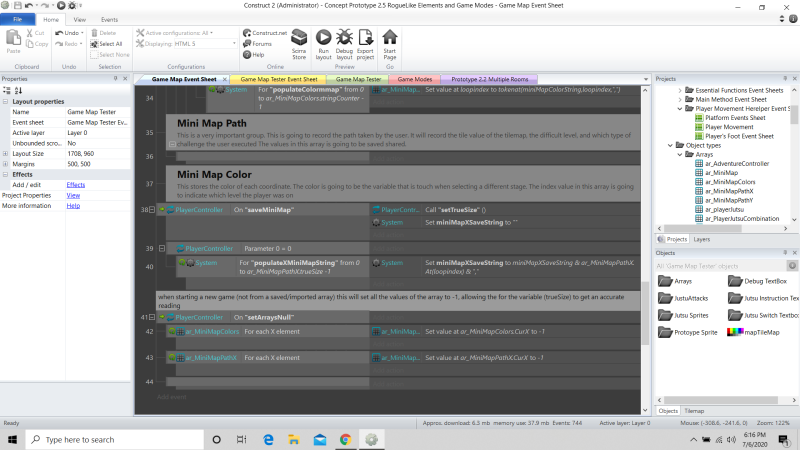This screenshot has height=450, width=800.
Task: Select Player Movement event sheet in tree
Action: click(729, 127)
